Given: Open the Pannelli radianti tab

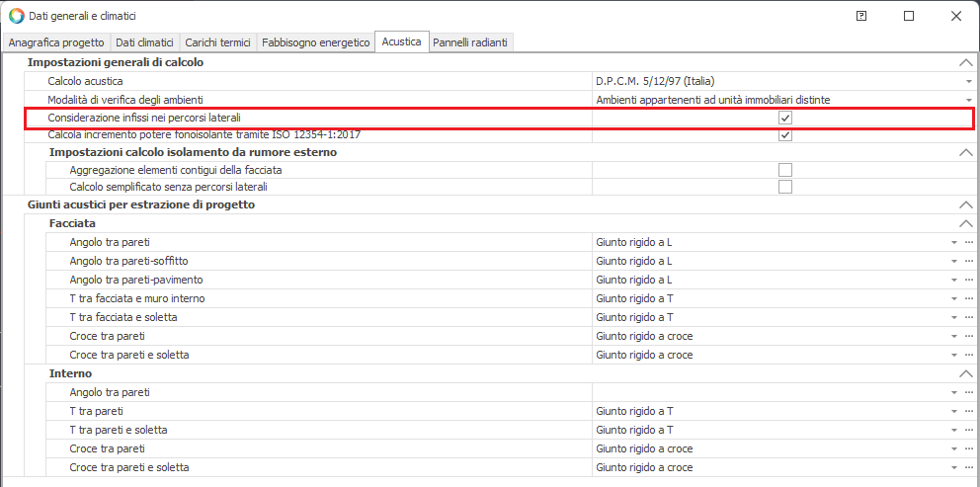Looking at the screenshot, I should 471,42.
